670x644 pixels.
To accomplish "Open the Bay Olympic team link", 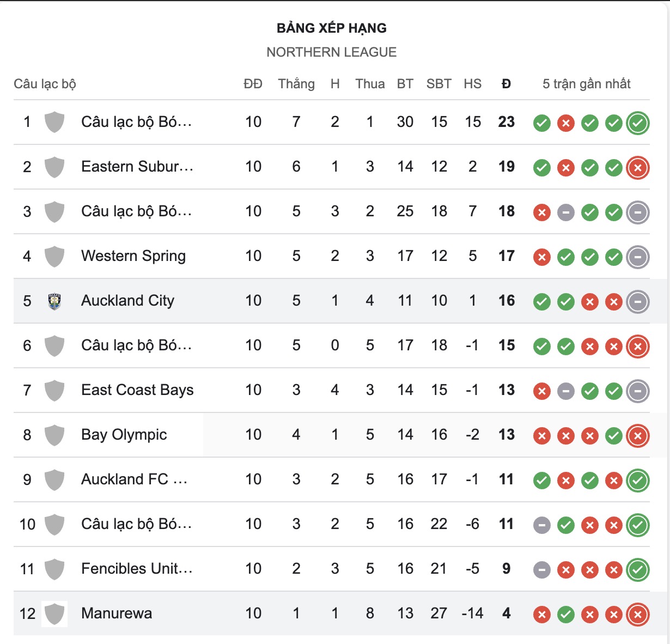I will pyautogui.click(x=124, y=435).
